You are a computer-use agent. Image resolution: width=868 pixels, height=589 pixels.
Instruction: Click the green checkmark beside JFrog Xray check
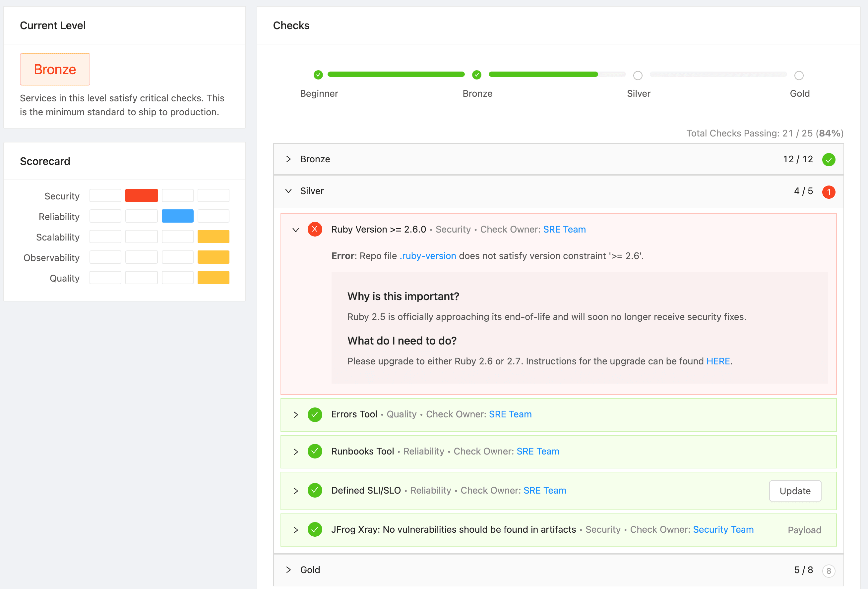[x=315, y=529]
